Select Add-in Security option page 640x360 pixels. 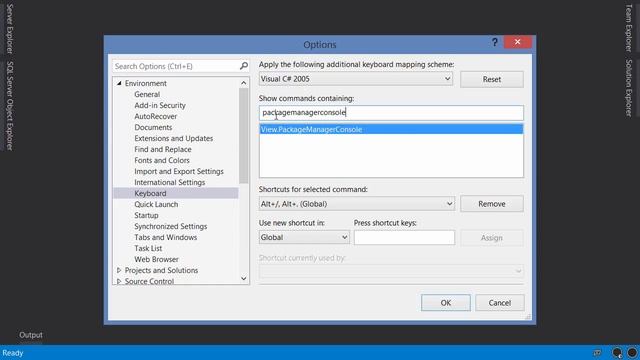[x=160, y=105]
